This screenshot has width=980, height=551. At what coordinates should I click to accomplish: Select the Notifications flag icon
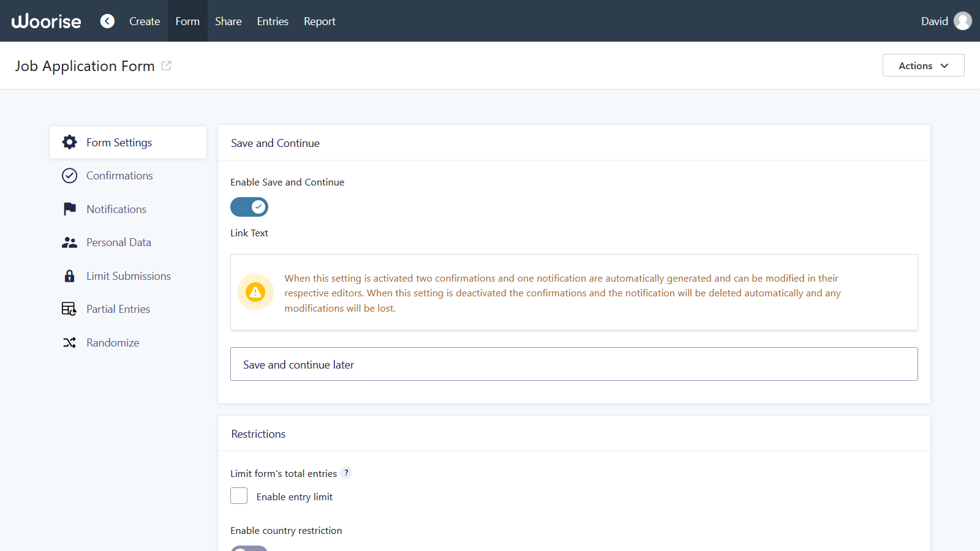pos(70,209)
